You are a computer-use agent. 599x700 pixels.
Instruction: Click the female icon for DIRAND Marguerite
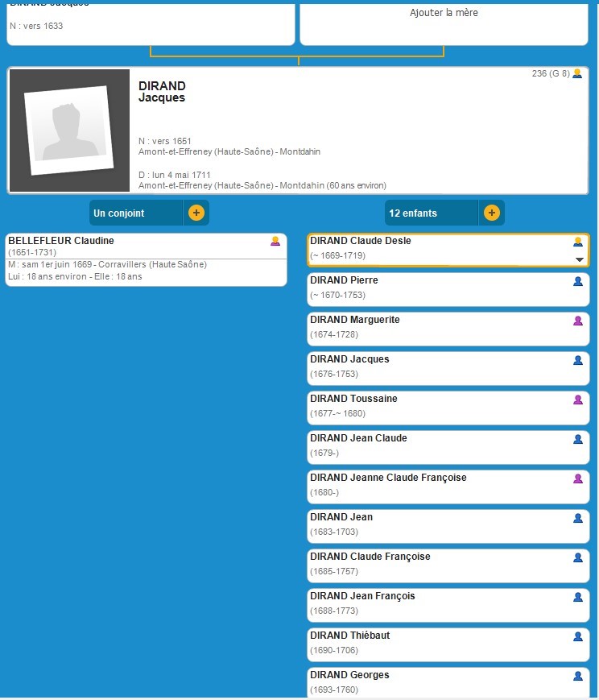tap(577, 321)
